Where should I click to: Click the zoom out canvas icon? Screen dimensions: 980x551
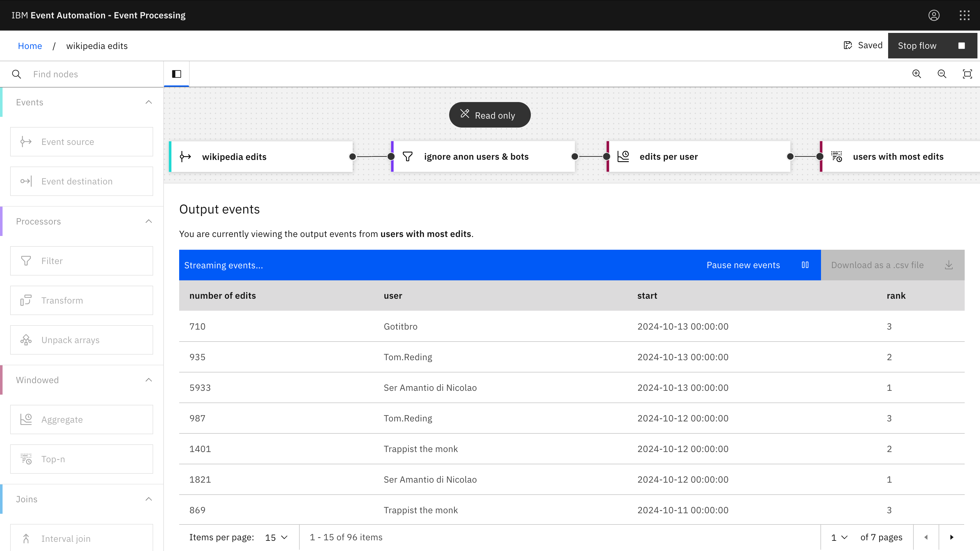942,74
